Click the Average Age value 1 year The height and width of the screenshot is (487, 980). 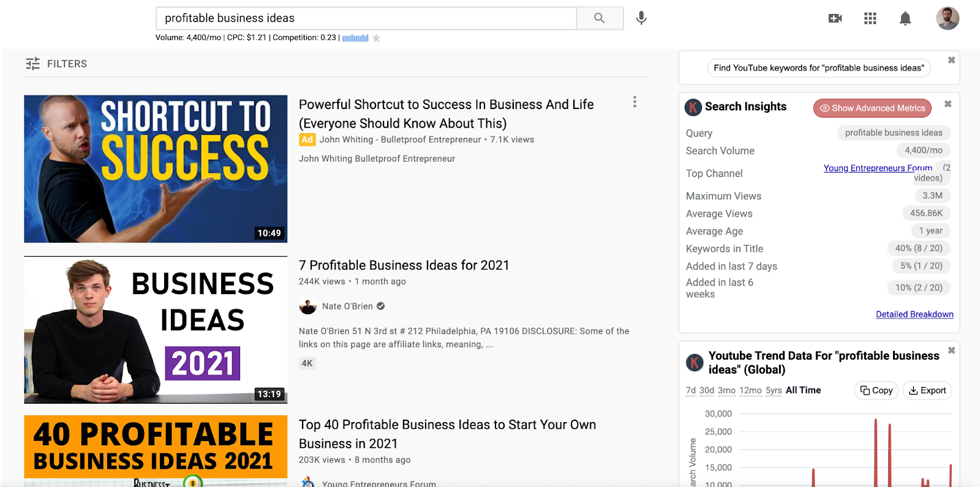point(930,231)
